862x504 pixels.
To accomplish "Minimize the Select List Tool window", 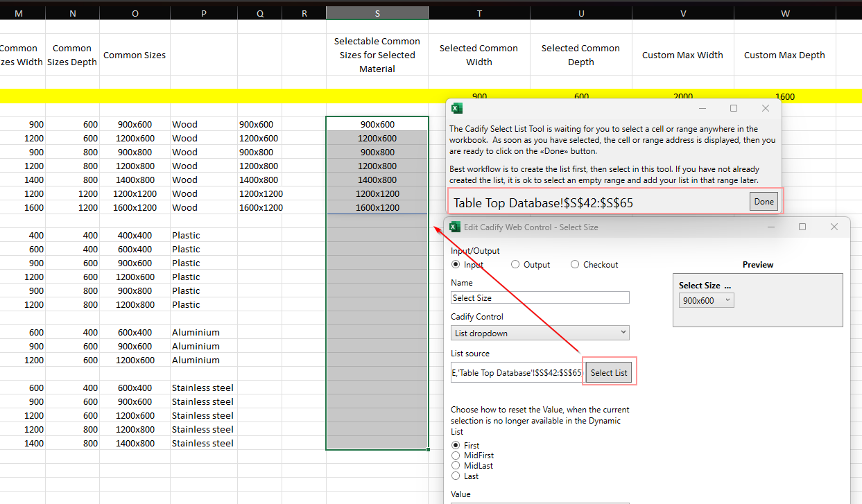I will pos(702,108).
